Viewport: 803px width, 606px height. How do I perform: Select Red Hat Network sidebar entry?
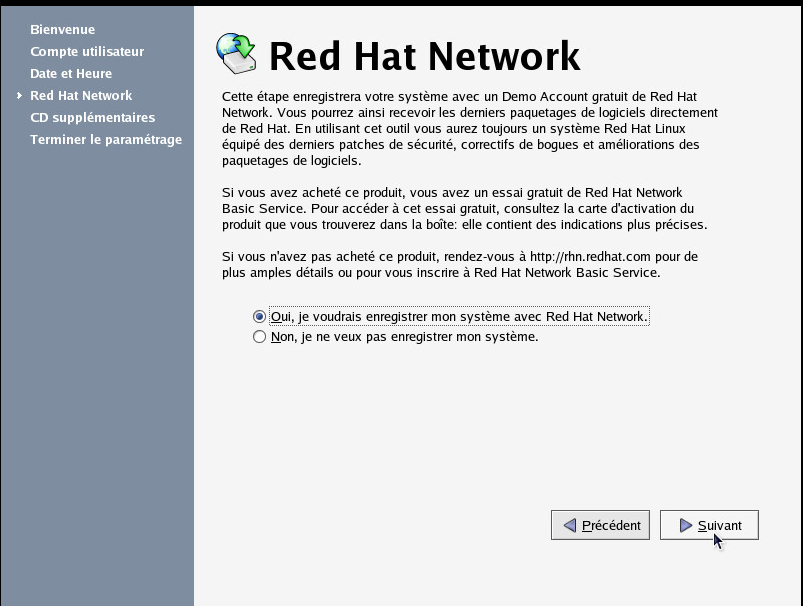pos(81,96)
